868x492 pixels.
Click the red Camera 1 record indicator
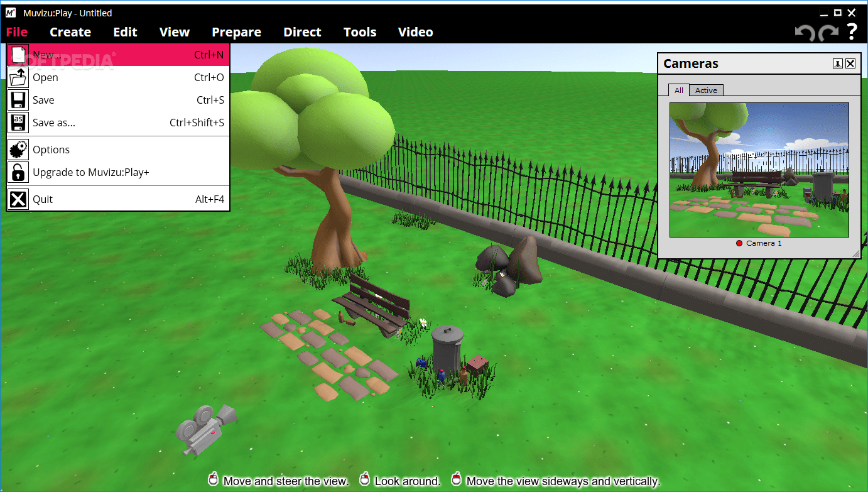[x=739, y=243]
